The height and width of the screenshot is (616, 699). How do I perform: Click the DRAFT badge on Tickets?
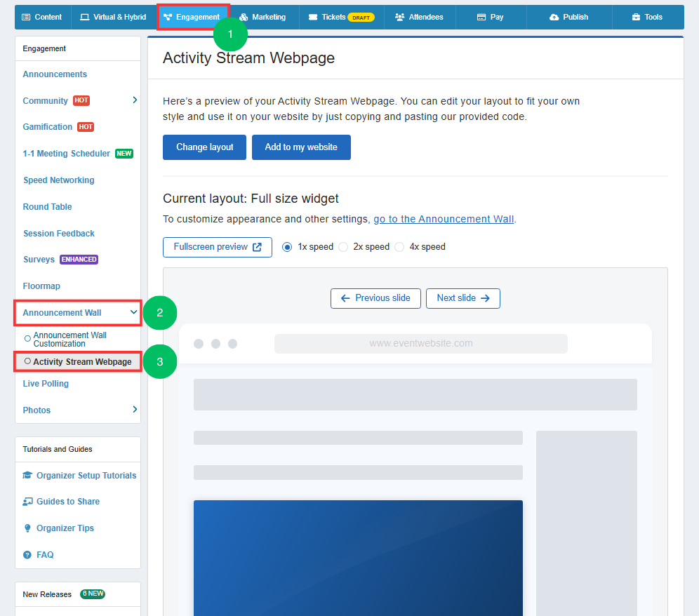click(x=361, y=18)
